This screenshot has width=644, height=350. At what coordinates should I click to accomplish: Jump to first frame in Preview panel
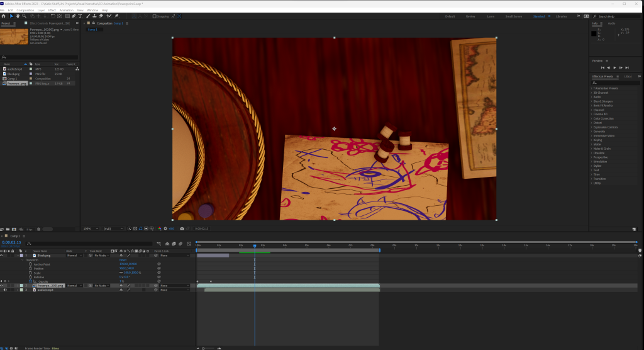(x=602, y=67)
